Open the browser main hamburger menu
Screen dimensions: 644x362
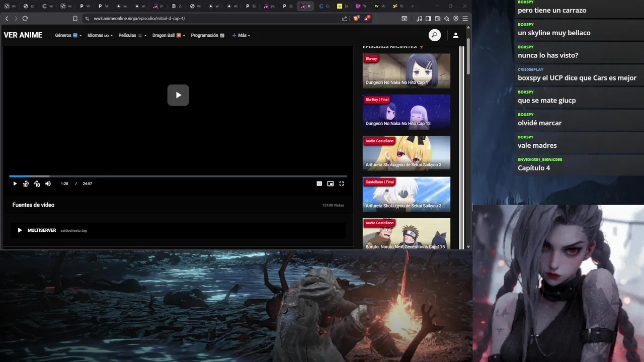click(x=465, y=19)
